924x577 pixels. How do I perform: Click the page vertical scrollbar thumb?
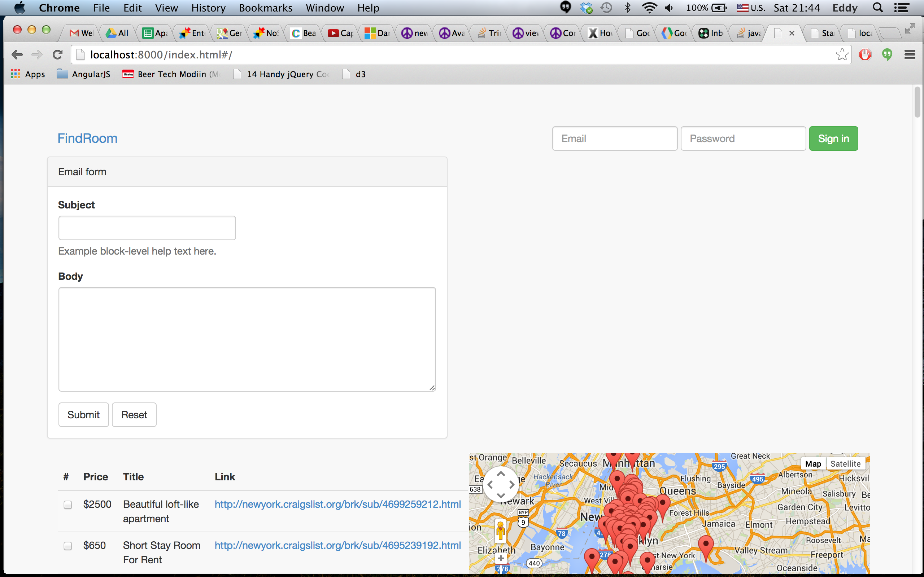[917, 102]
